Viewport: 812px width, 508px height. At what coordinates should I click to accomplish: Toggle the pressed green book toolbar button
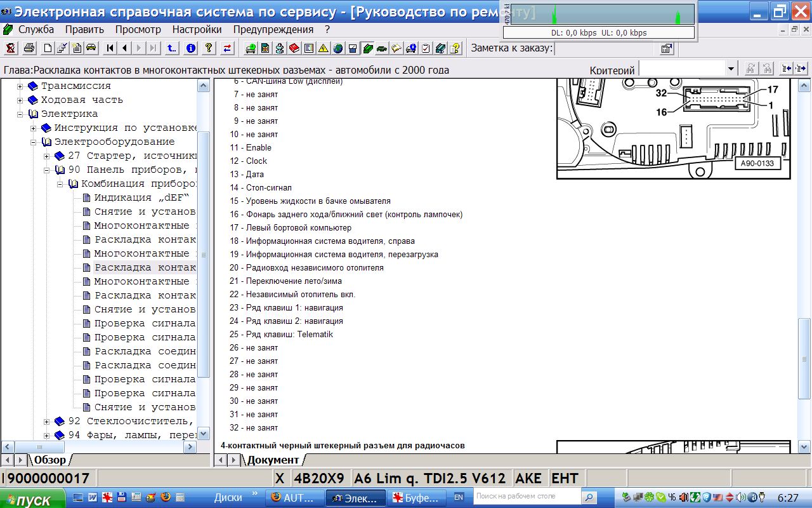(367, 48)
